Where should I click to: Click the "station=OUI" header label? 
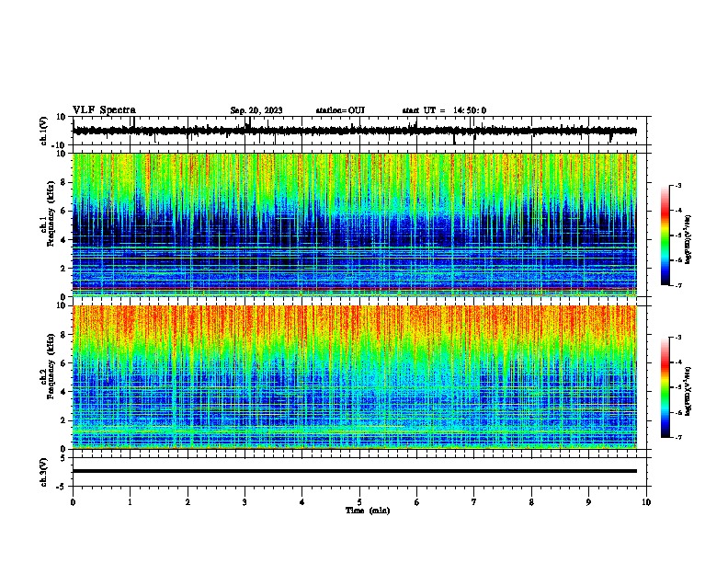[x=340, y=110]
